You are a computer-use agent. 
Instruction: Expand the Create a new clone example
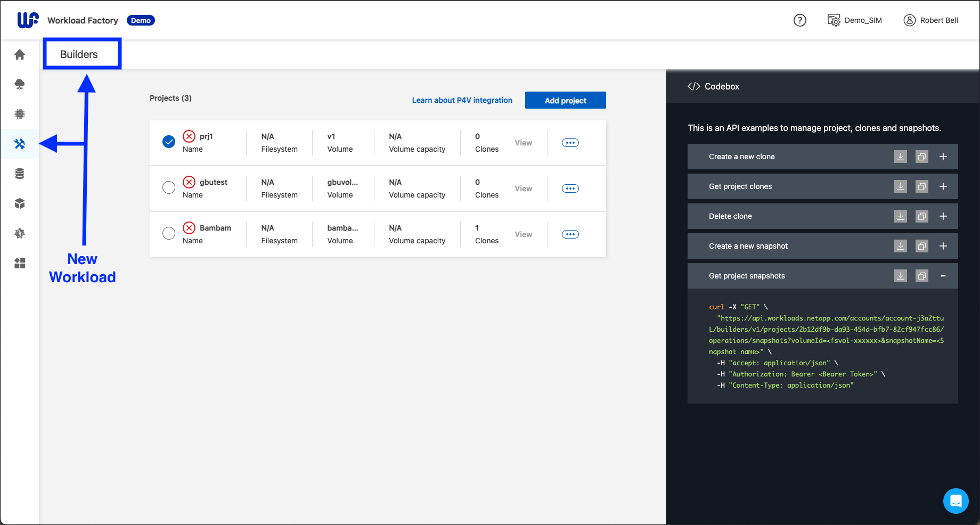943,157
